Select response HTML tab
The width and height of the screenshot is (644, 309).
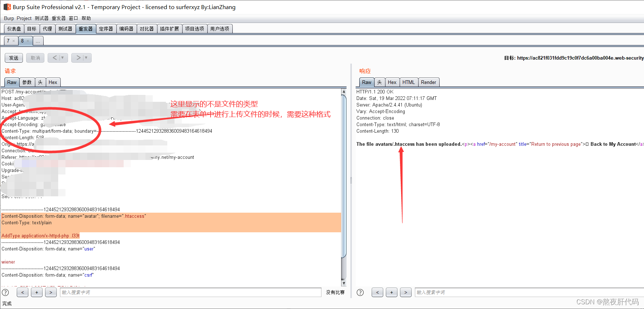[409, 83]
